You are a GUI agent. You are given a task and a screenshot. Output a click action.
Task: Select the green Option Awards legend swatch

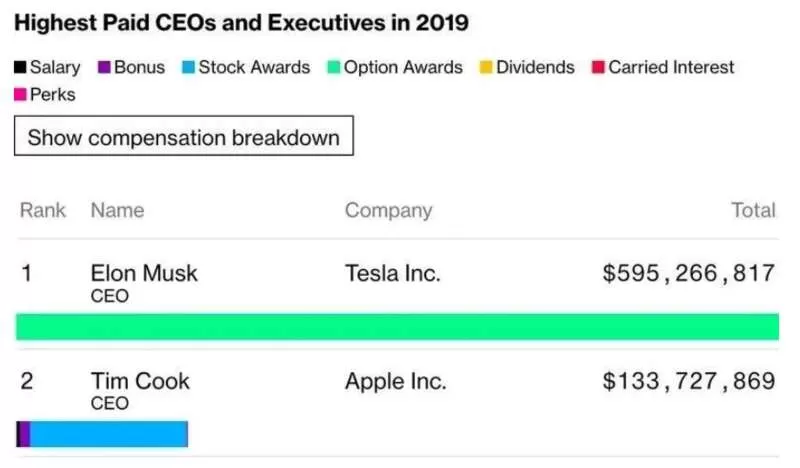(334, 67)
